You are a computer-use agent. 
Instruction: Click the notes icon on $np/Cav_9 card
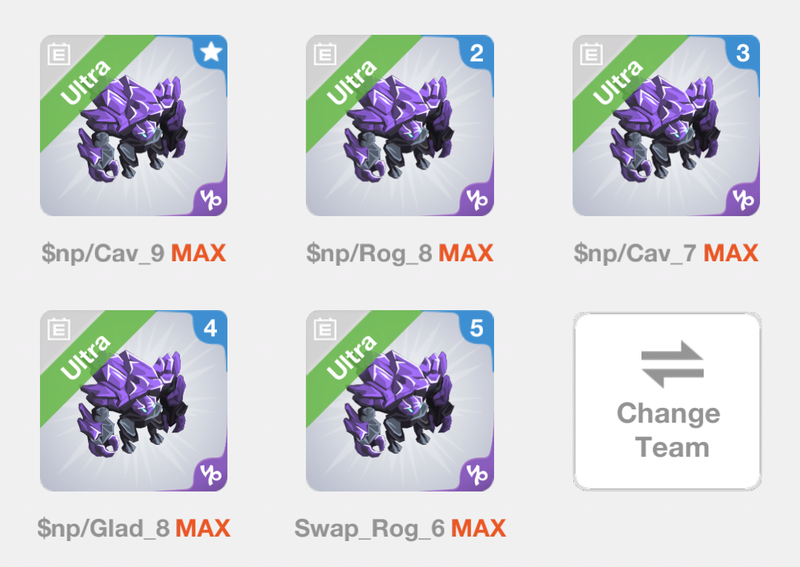[x=59, y=54]
